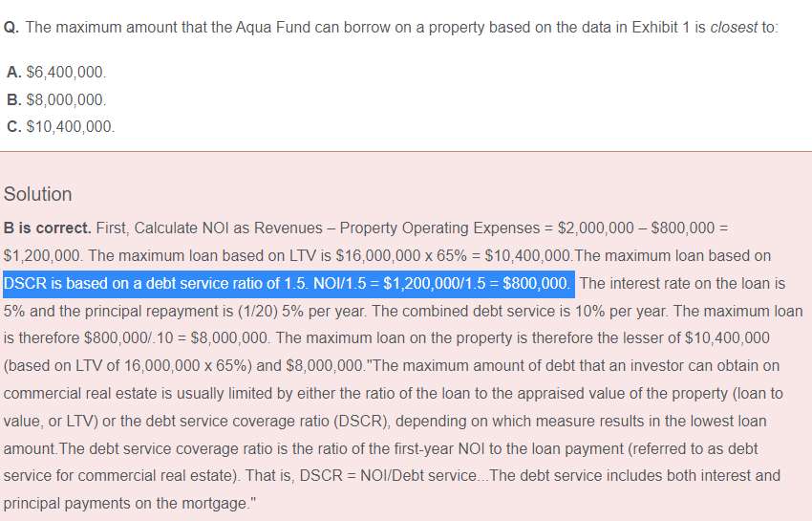The image size is (812, 521).
Task: Click the Q. question label
Action: [x=11, y=27]
